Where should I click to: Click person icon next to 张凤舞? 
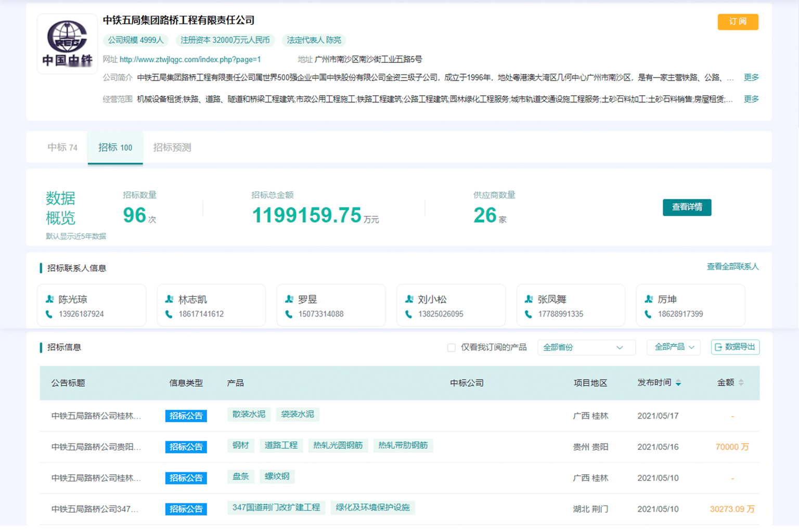click(x=529, y=299)
